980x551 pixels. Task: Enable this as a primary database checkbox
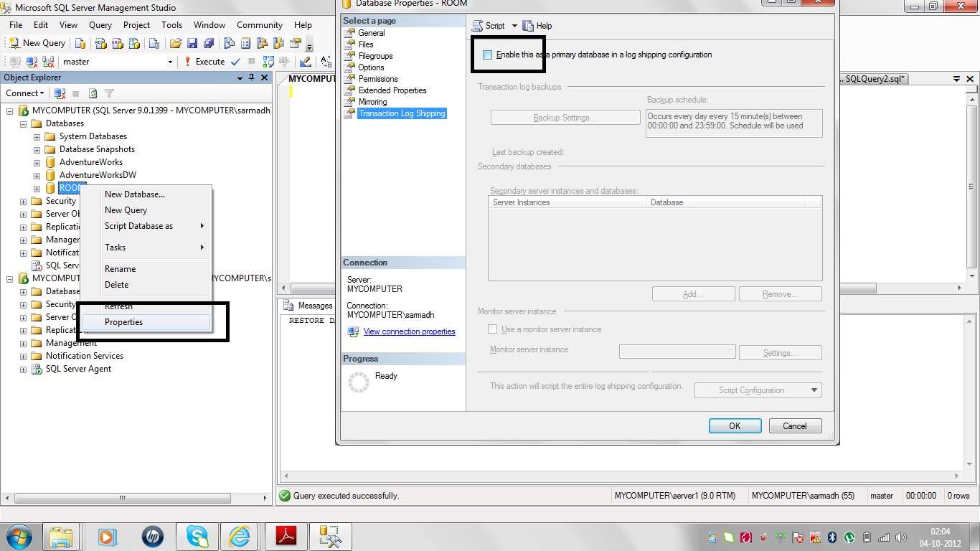pos(488,55)
